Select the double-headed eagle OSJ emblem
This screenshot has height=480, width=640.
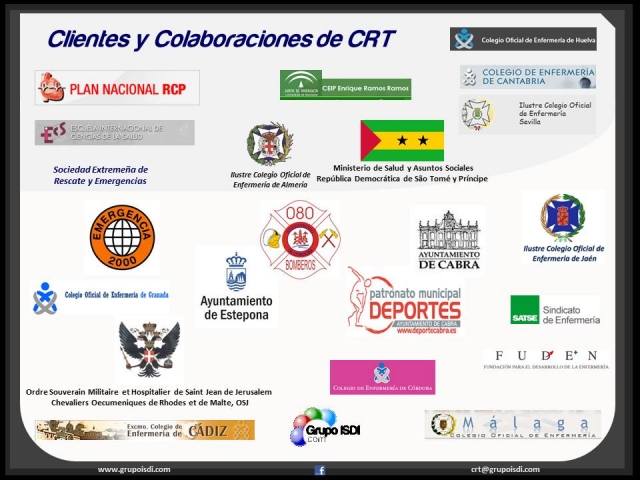[x=149, y=349]
